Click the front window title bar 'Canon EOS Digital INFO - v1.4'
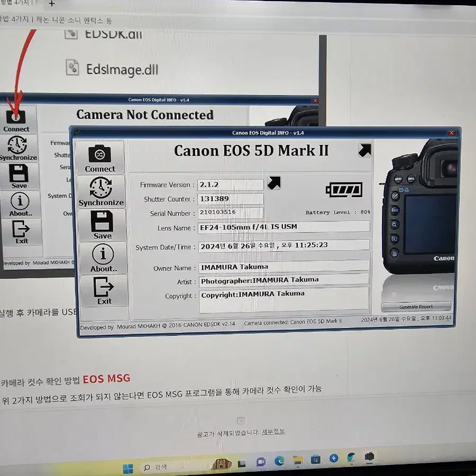Viewport: 476px width, 476px height. pyautogui.click(x=268, y=133)
